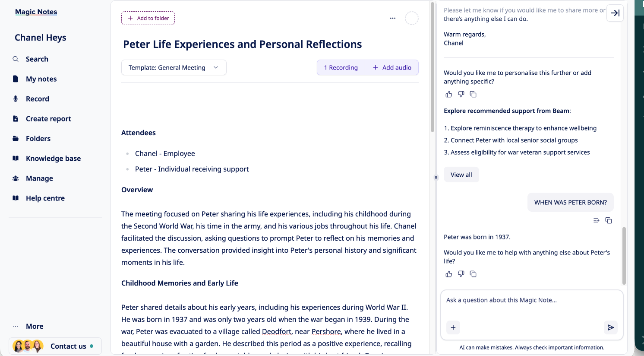Open the three-dots note options menu
This screenshot has width=644, height=356.
pos(393,18)
